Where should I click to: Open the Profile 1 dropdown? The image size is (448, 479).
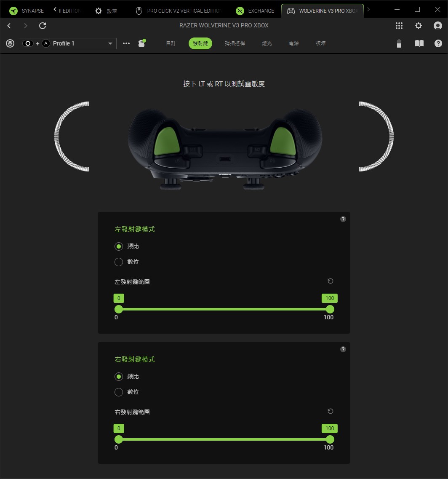coord(68,43)
